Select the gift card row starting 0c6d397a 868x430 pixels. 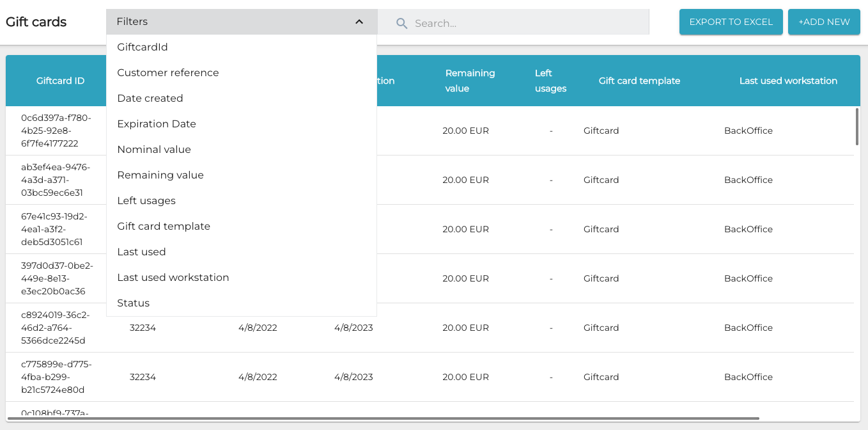point(56,131)
